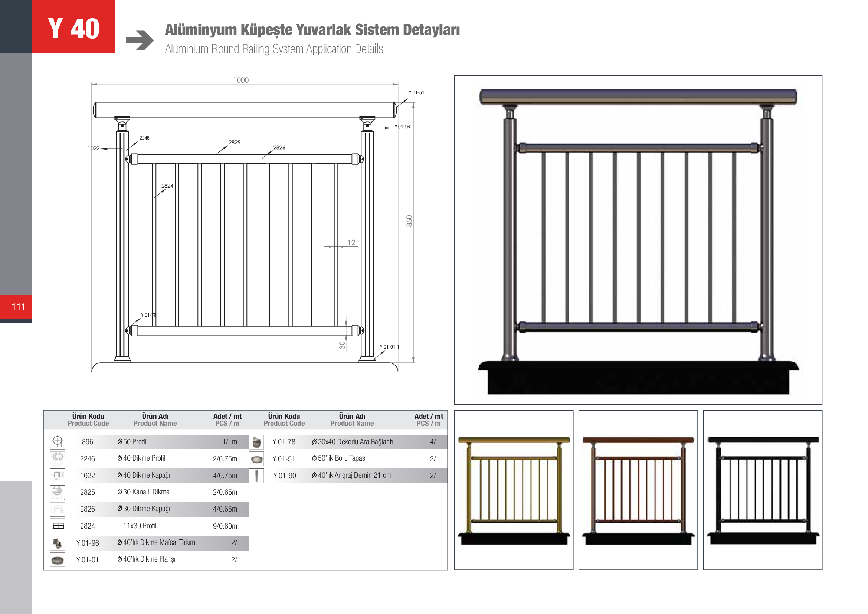
Task: Click the Ø50 Profil product icon
Action: [58, 442]
